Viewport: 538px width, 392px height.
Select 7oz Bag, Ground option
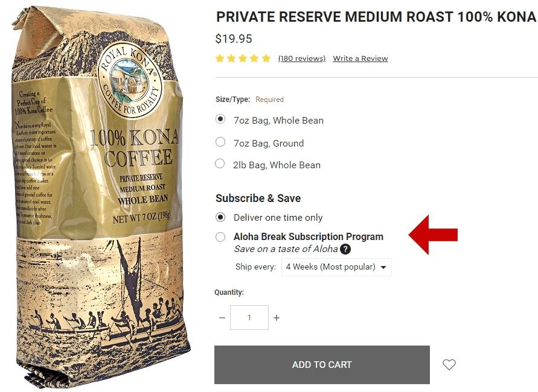[220, 142]
